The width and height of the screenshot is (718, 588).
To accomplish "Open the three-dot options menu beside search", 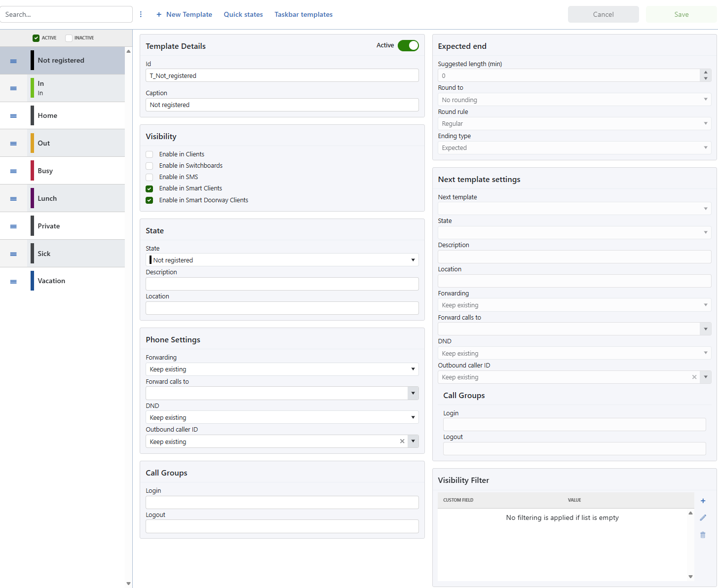I will point(141,14).
